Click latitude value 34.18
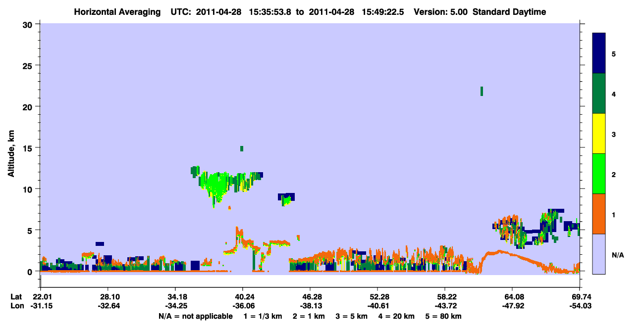 coord(175,297)
